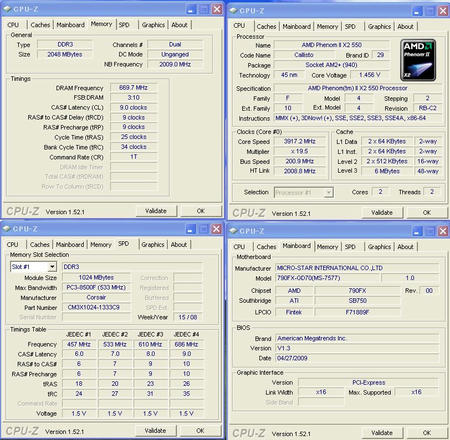Open Graphics tab in the Memory window

click(153, 25)
